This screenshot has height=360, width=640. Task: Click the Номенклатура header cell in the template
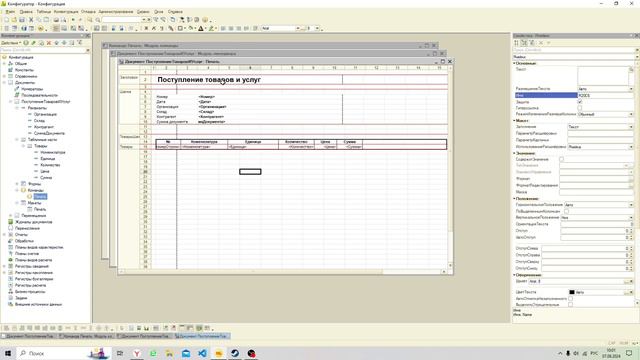(x=204, y=142)
